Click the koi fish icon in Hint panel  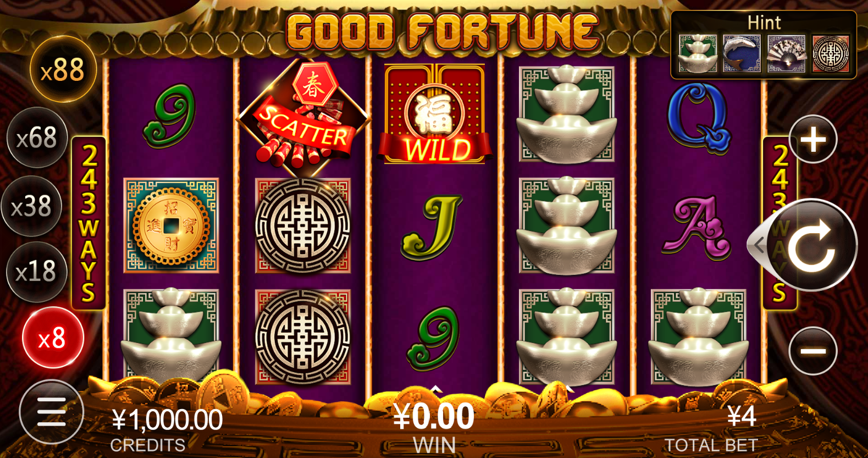coord(742,54)
